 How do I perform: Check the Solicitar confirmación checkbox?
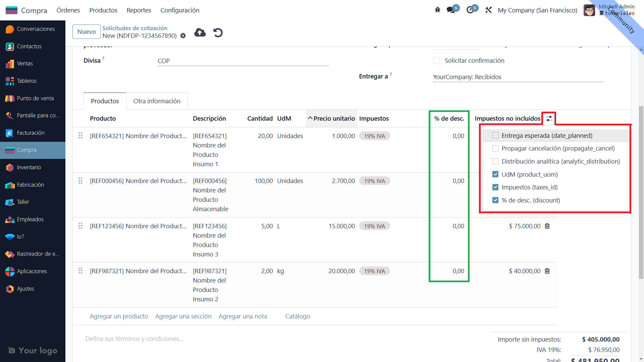coord(436,60)
